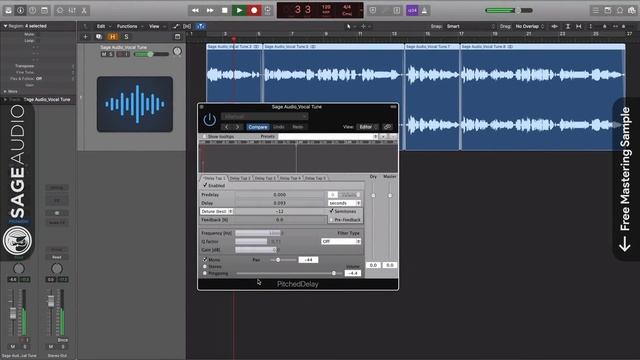Open the Library panel icon
Screen dimensions: 640x360
click(8, 10)
